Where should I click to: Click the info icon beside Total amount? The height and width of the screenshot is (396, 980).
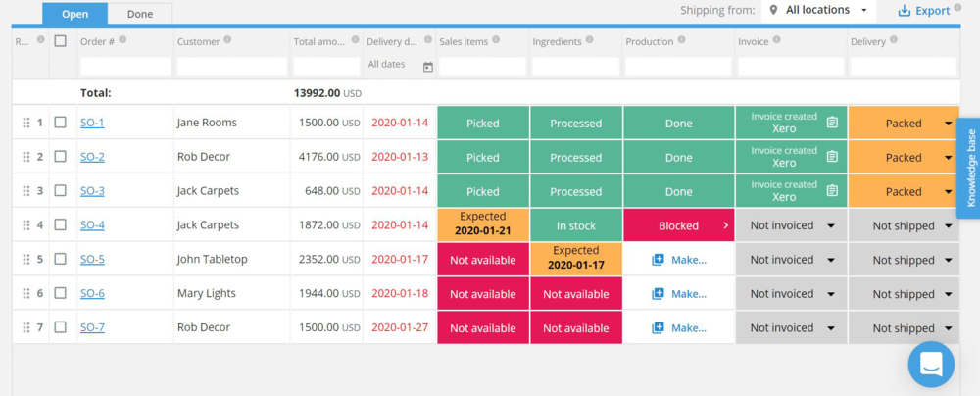(x=353, y=39)
